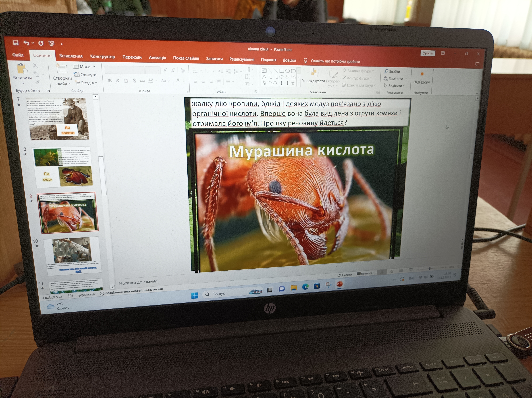The height and width of the screenshot is (398, 532).
Task: Click the Cut scissors icon
Action: coord(35,66)
